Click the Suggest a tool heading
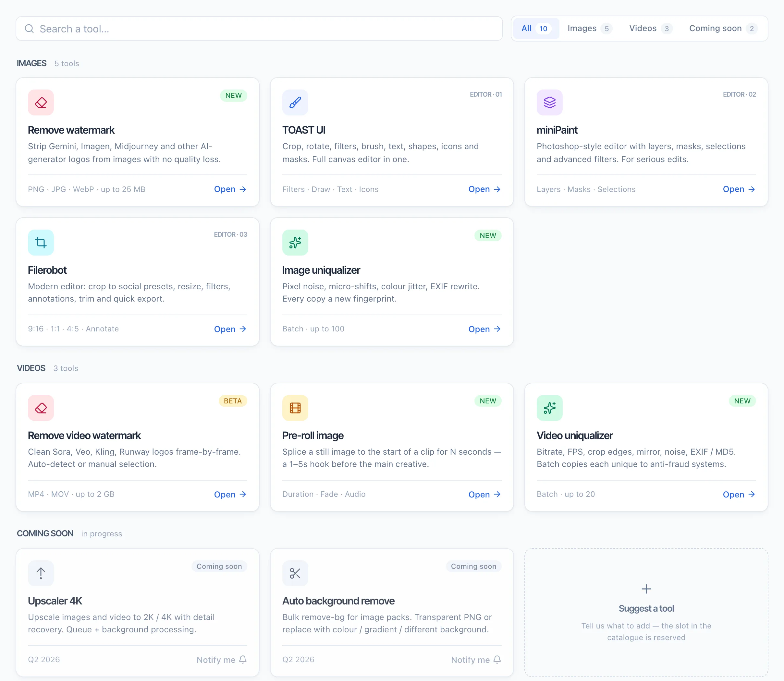Image resolution: width=784 pixels, height=681 pixels. [646, 608]
